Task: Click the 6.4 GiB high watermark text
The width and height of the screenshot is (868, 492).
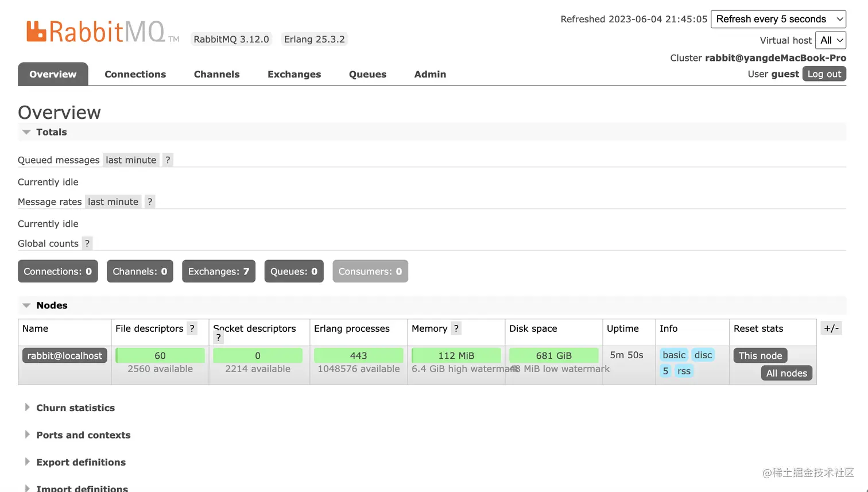Action: [x=465, y=369]
